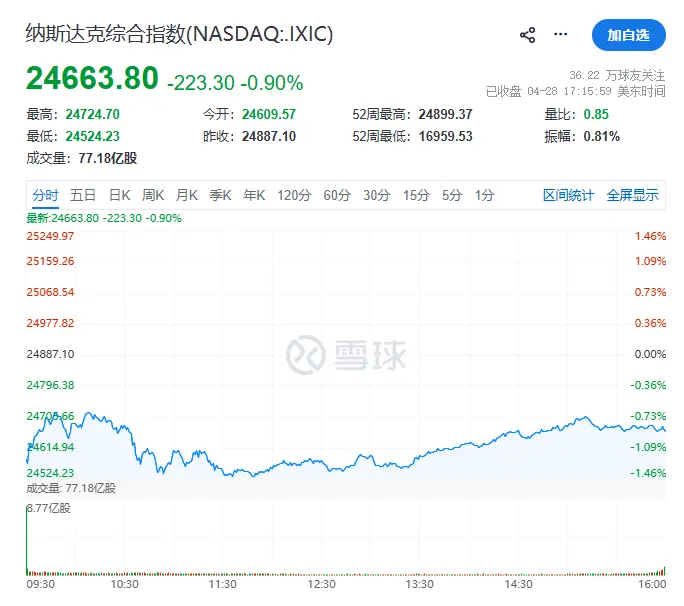Click the 25068.54 y-axis label
The width and height of the screenshot is (684, 606).
tap(50, 292)
